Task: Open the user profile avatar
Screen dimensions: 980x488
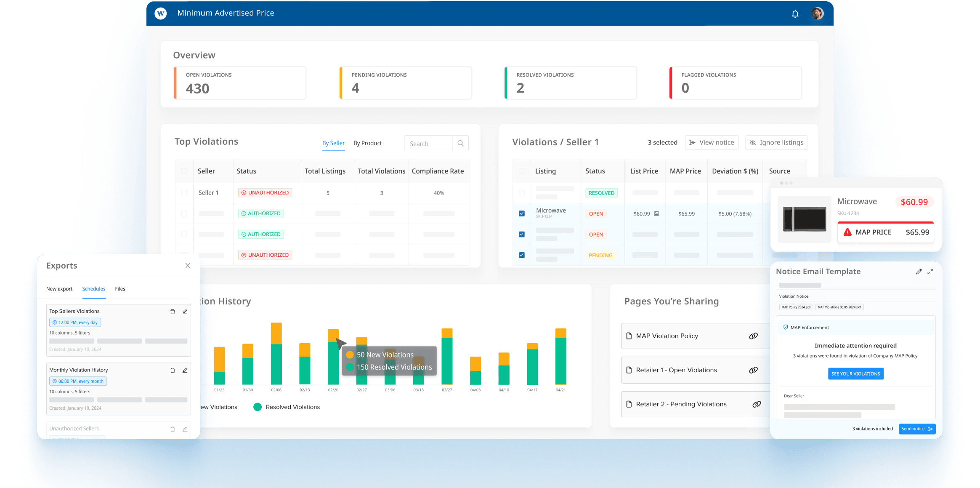Action: (x=817, y=13)
